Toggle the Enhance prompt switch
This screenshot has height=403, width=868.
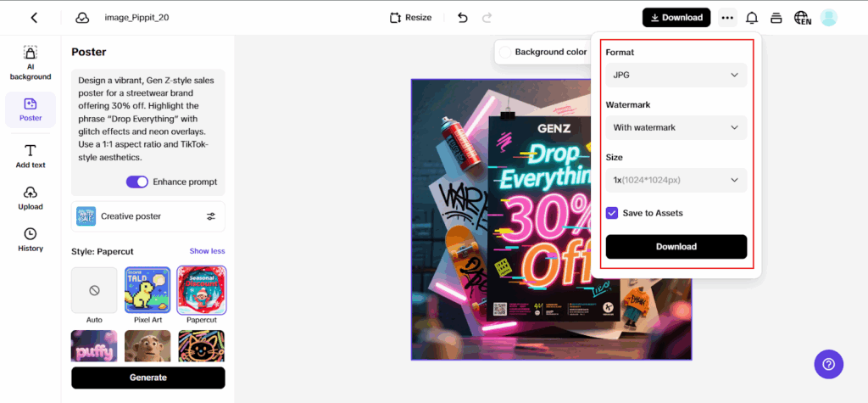[136, 182]
